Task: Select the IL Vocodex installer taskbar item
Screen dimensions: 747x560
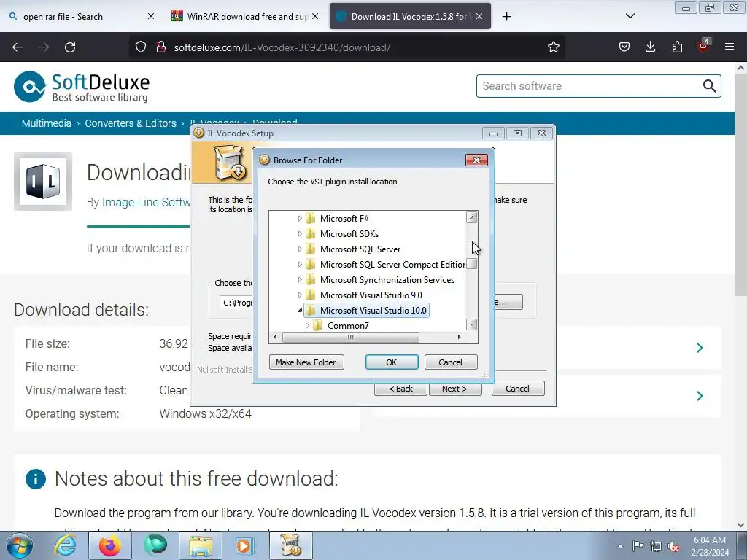Action: pos(290,545)
